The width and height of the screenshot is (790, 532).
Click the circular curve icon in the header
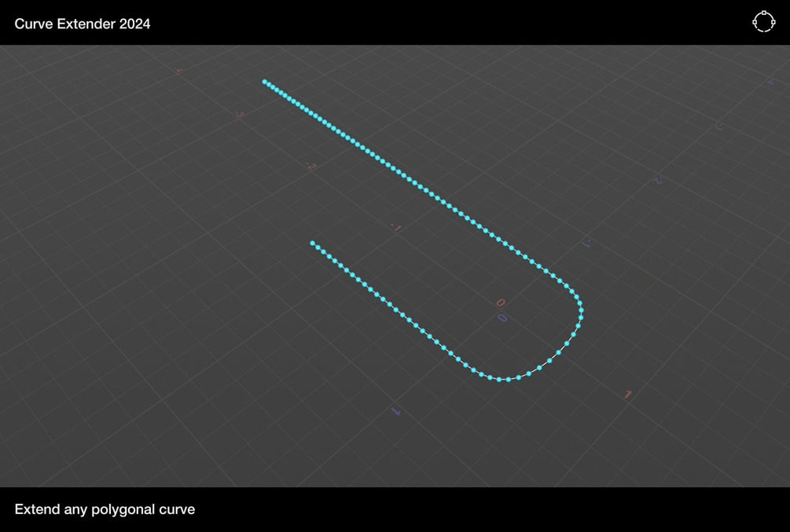[x=763, y=22]
